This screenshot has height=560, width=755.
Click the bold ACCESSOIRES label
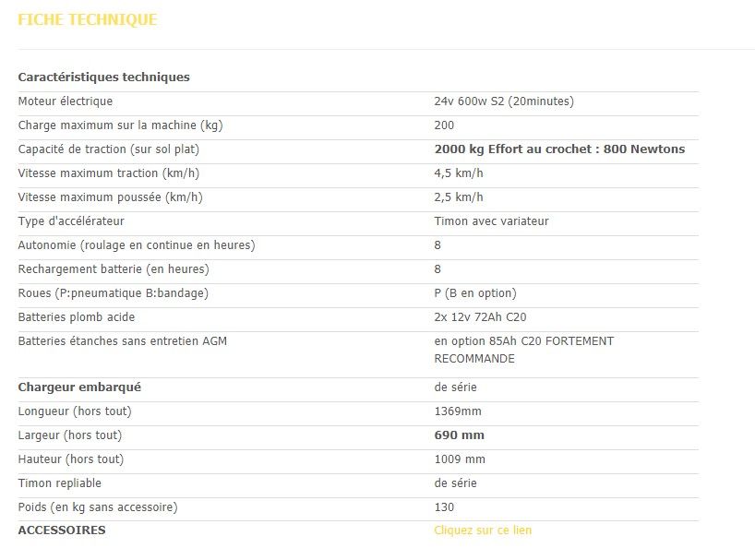pyautogui.click(x=62, y=530)
